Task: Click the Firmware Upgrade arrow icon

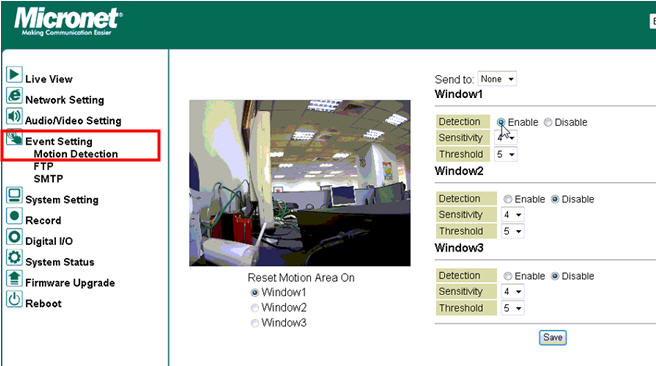Action: click(x=14, y=278)
